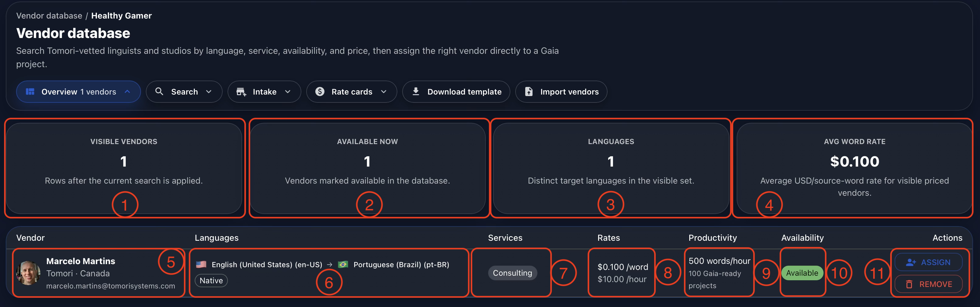980x307 pixels.
Task: Expand the Rate cards dropdown chevron
Action: click(383, 92)
